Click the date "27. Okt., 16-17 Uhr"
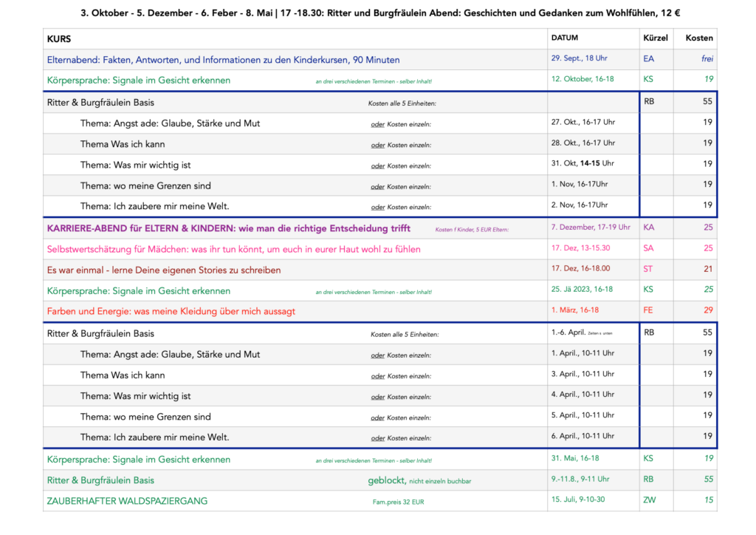Screen dimensions: 756x535 (583, 122)
